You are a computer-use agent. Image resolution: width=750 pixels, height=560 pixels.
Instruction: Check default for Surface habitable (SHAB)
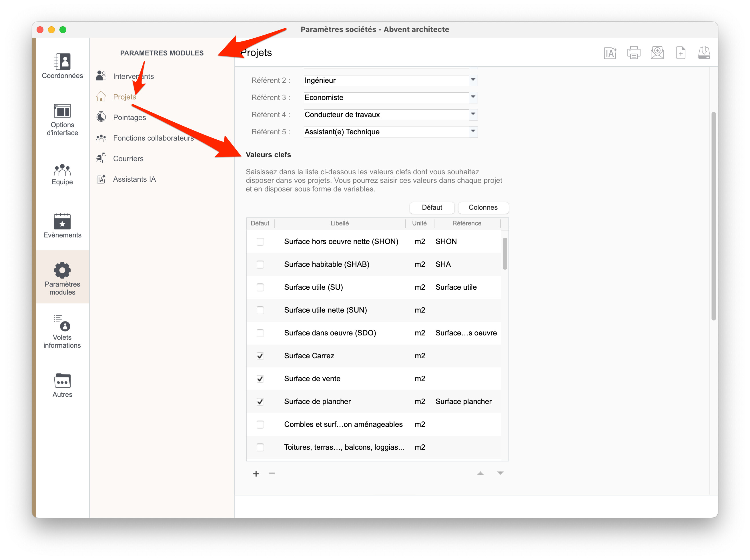click(260, 264)
